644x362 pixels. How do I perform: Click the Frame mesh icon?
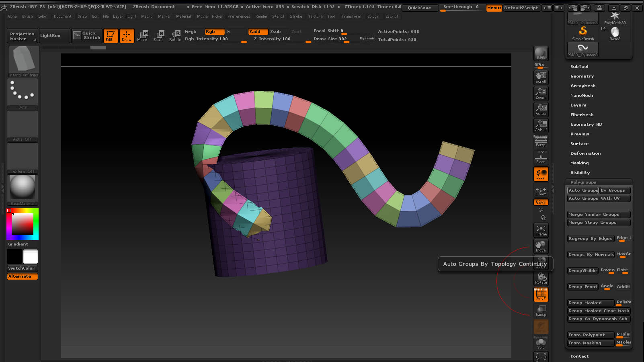541,230
